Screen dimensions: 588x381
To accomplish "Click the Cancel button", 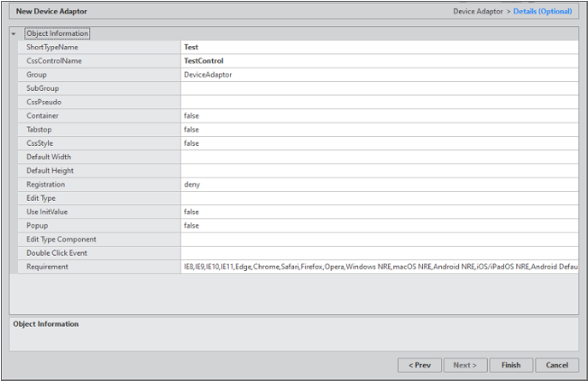I will [556, 365].
